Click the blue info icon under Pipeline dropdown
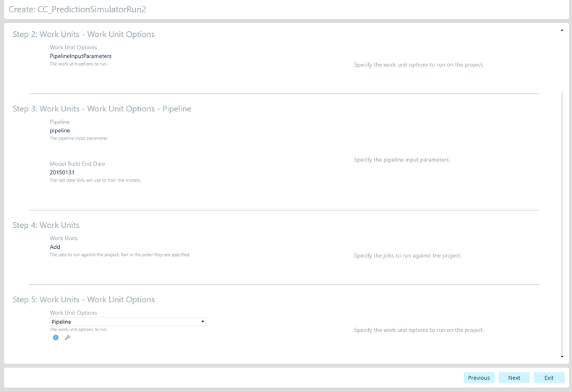The image size is (572, 392). pos(56,338)
